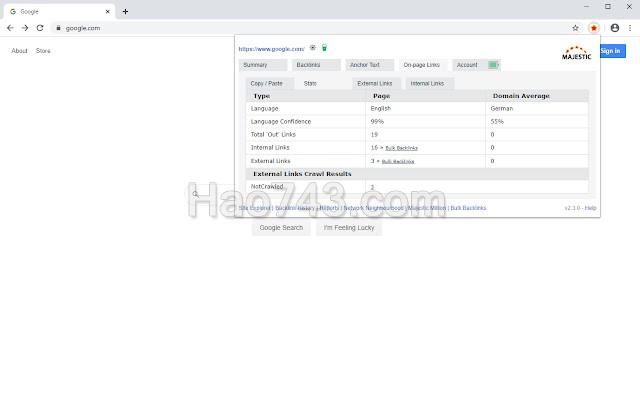Viewport: 640px width, 400px height.
Task: Maximize the Chrome window
Action: coord(608,7)
